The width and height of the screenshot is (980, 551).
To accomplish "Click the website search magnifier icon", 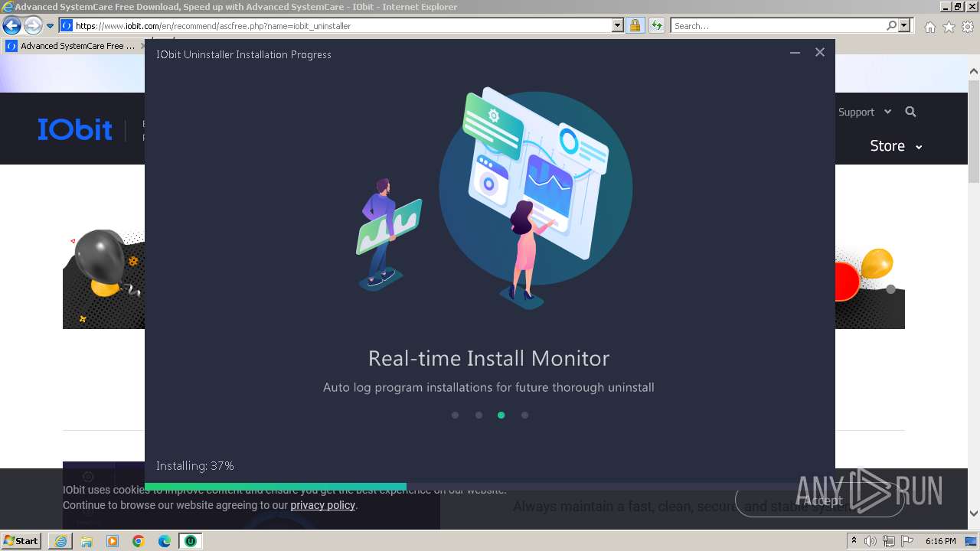I will click(910, 112).
